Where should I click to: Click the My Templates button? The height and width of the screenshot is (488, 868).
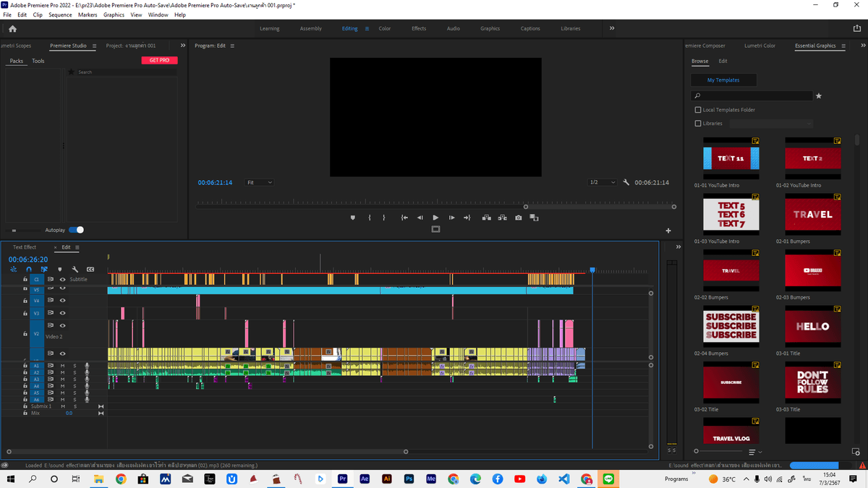click(723, 80)
